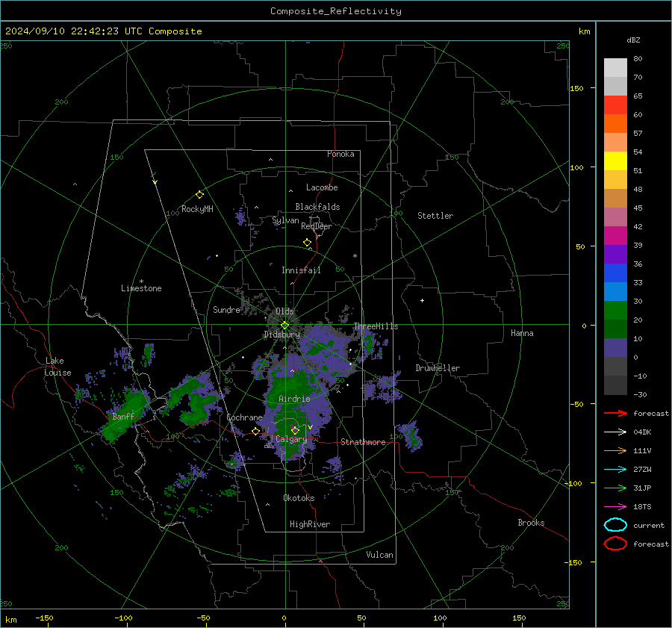Click the Airdrie city label
The height and width of the screenshot is (628, 672).
(294, 399)
